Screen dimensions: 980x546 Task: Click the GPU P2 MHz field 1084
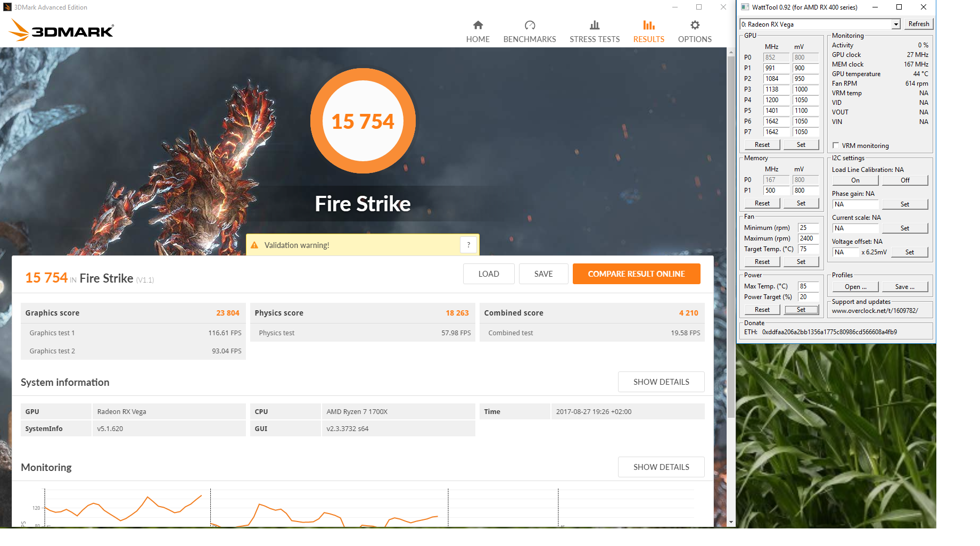[776, 79]
